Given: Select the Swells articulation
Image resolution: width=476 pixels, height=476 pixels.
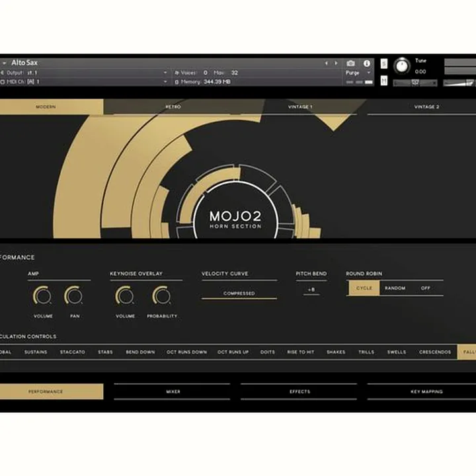Looking at the screenshot, I should pos(397,352).
